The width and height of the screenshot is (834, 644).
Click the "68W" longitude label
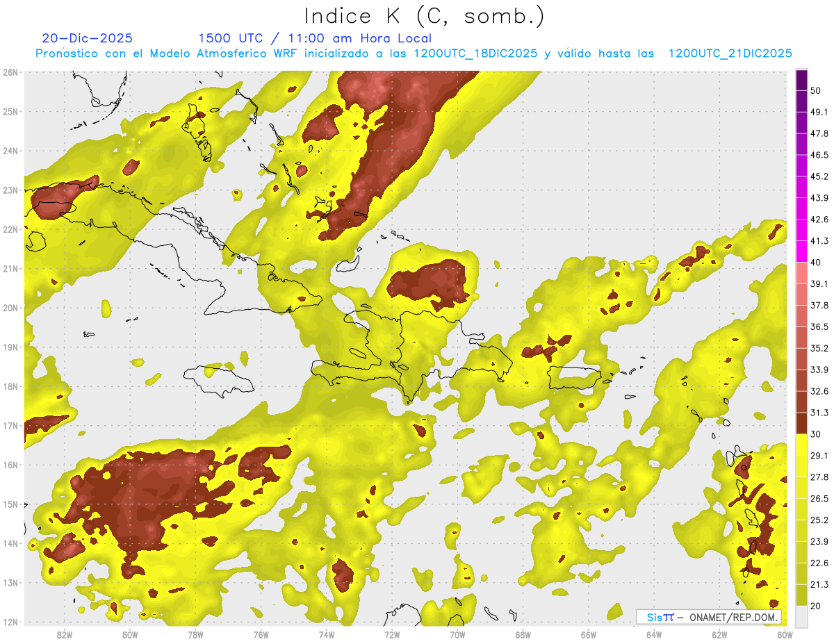(x=523, y=635)
